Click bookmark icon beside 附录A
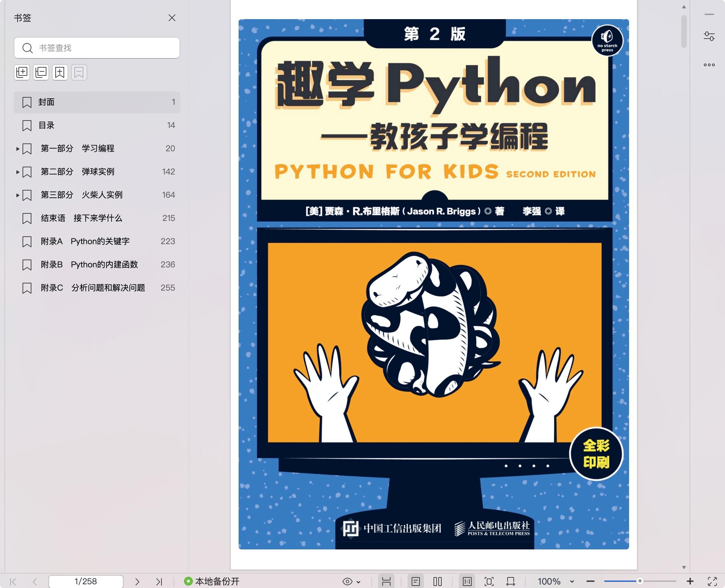 pos(27,242)
